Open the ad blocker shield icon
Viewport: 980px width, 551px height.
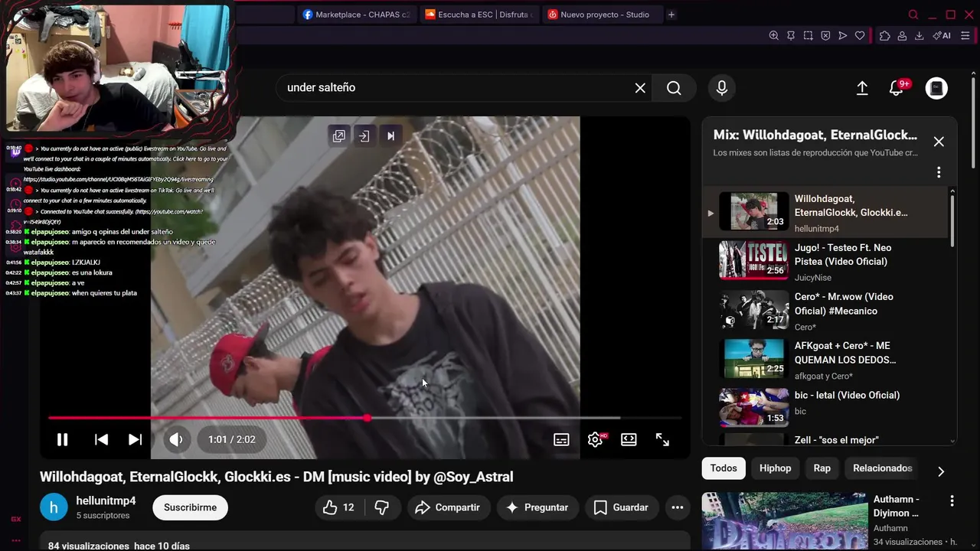825,36
